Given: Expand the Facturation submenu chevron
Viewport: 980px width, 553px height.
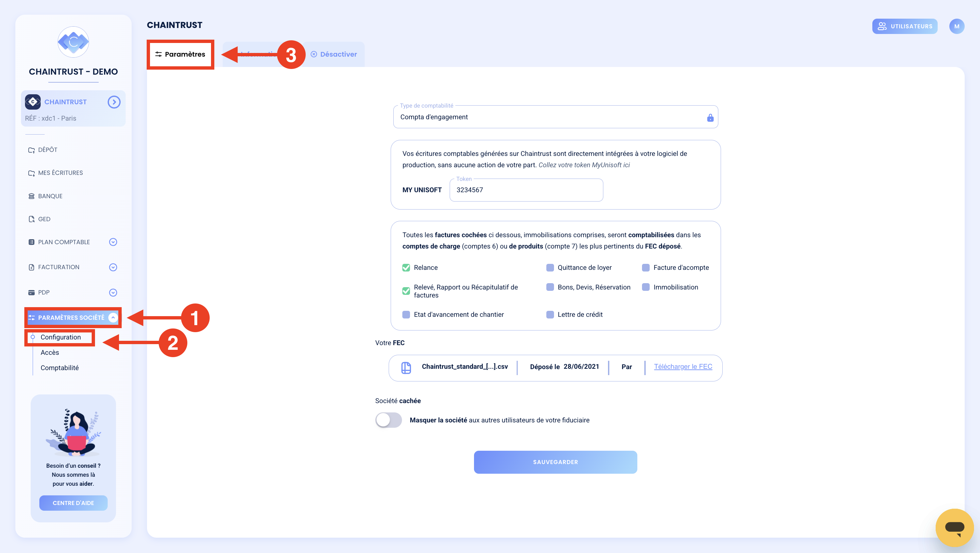Looking at the screenshot, I should [113, 268].
